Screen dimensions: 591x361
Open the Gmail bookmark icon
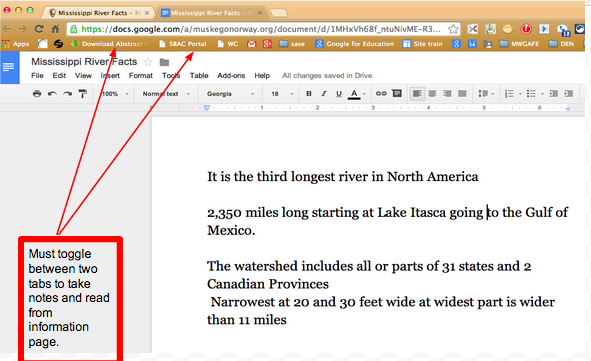[251, 44]
